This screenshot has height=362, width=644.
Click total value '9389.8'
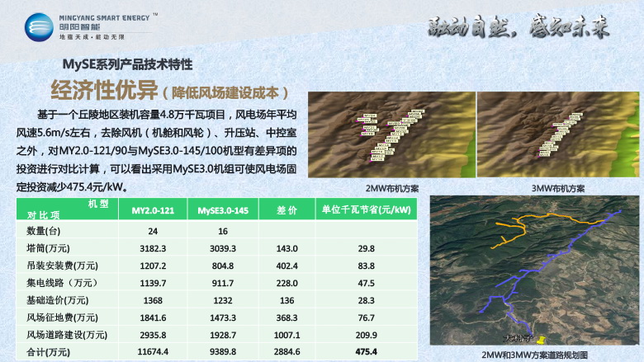(x=223, y=352)
